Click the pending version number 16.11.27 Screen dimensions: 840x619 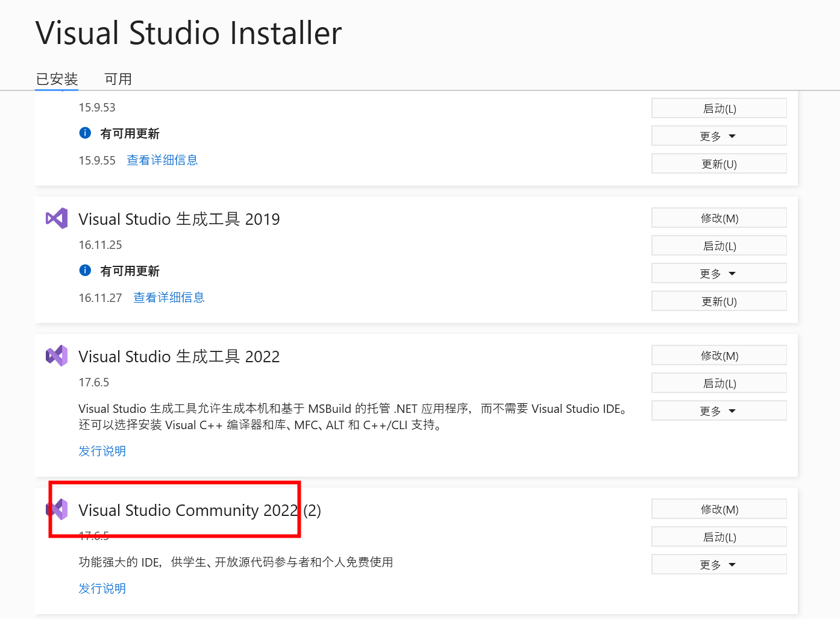coord(100,298)
